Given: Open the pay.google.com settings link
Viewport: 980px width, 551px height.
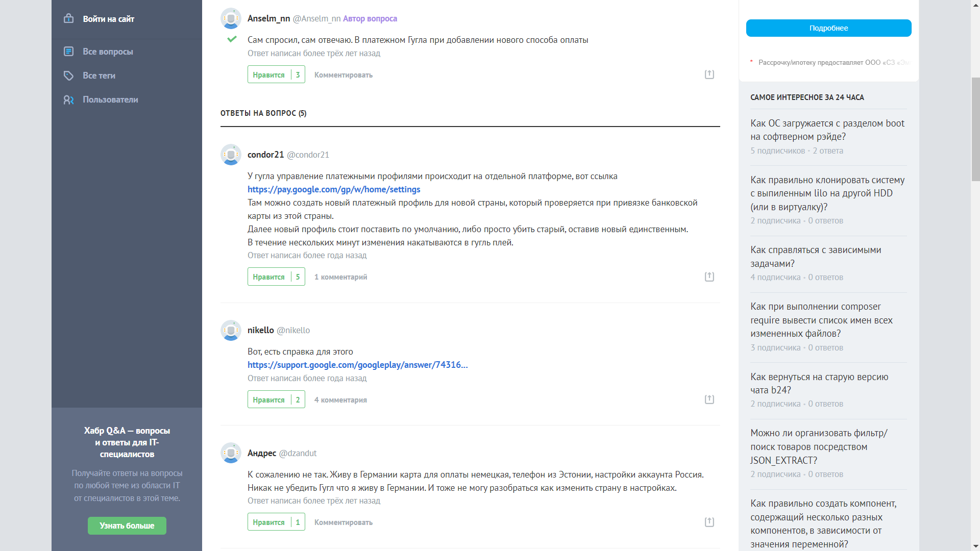Looking at the screenshot, I should click(334, 189).
